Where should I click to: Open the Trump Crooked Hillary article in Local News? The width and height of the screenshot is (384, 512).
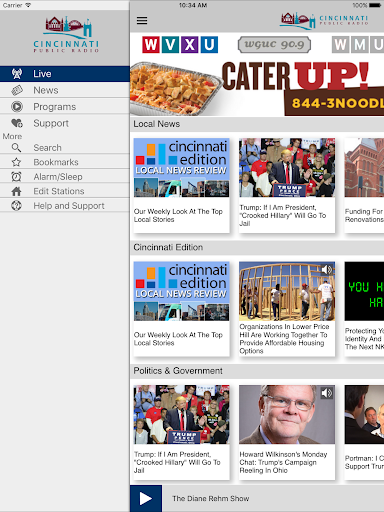(x=287, y=185)
